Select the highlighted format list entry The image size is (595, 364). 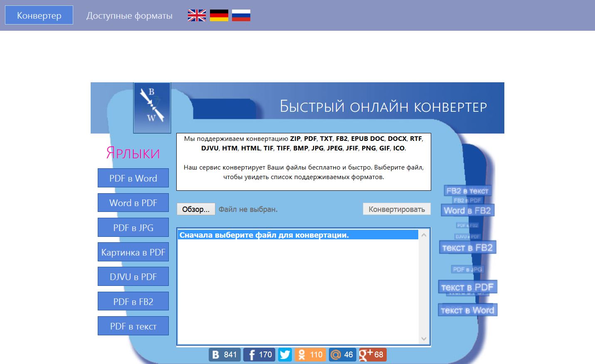point(298,235)
